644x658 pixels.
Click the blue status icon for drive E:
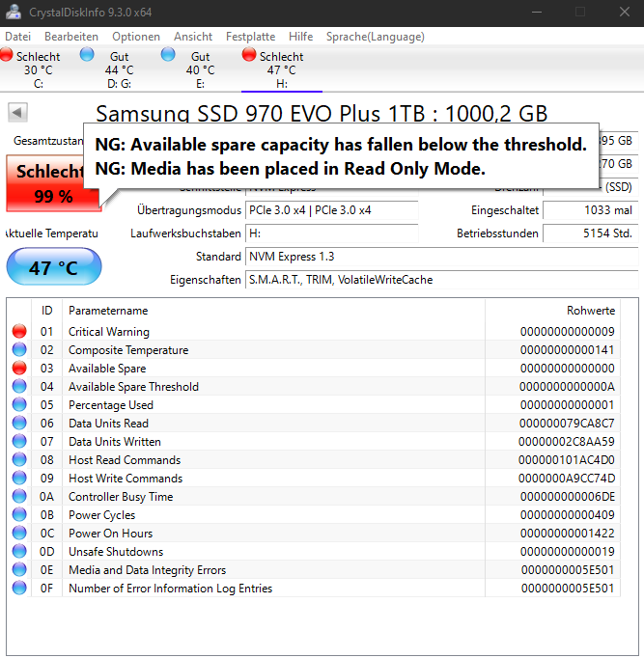[168, 55]
